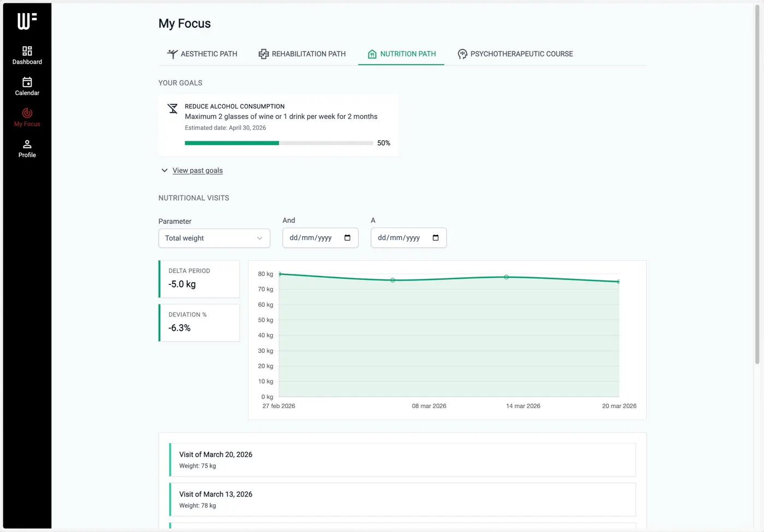Click the Dashboard label in sidebar
The height and width of the screenshot is (532, 764).
point(27,62)
